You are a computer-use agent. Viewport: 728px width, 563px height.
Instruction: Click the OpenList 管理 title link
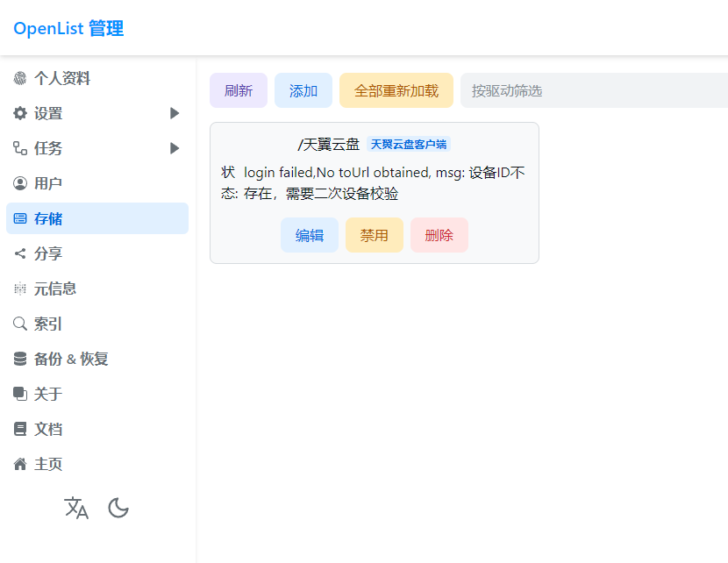click(x=68, y=29)
